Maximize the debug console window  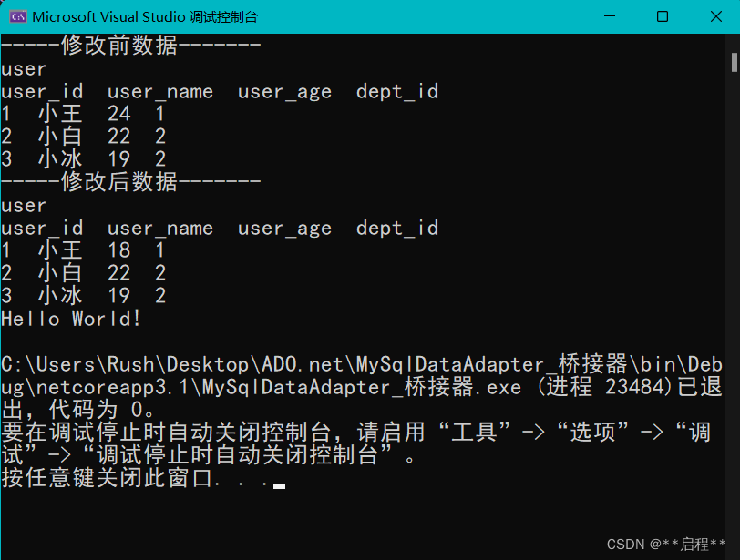point(663,16)
